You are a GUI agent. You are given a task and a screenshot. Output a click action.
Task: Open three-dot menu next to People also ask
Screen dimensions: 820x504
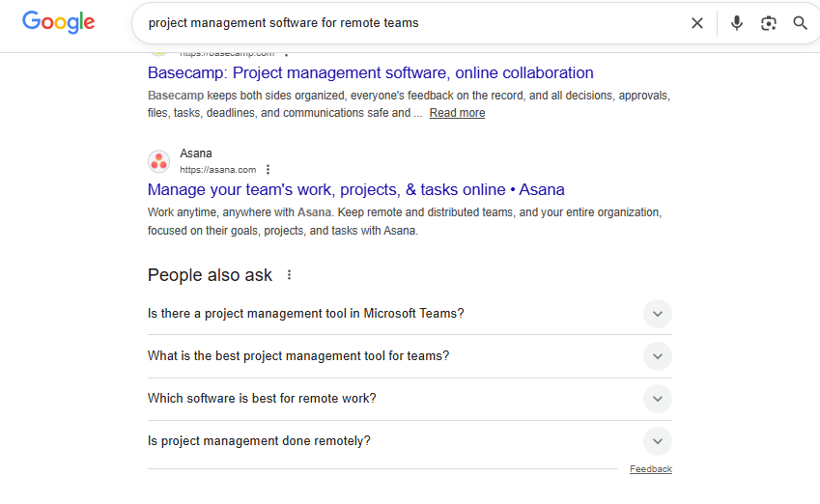pyautogui.click(x=289, y=275)
